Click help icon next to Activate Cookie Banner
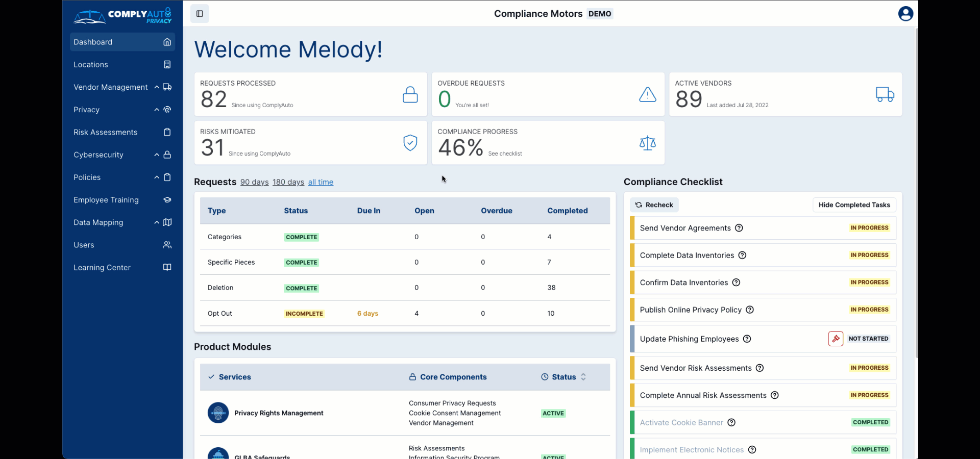 pos(731,422)
